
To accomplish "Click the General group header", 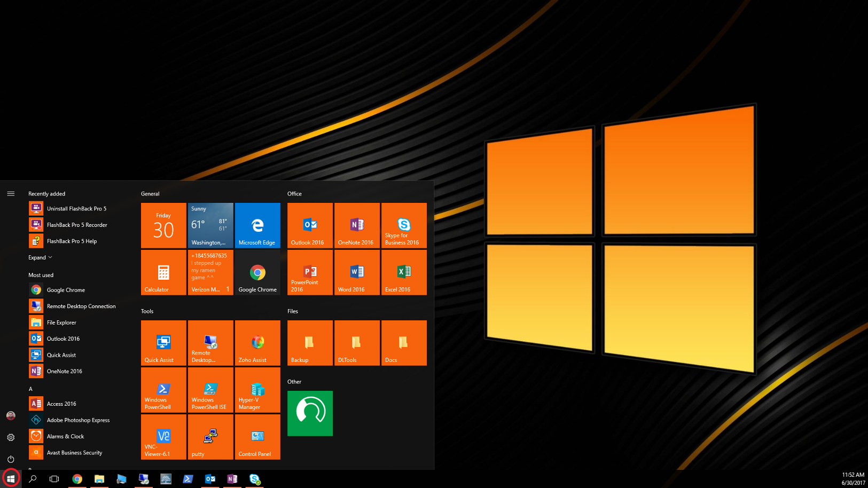I will point(150,194).
